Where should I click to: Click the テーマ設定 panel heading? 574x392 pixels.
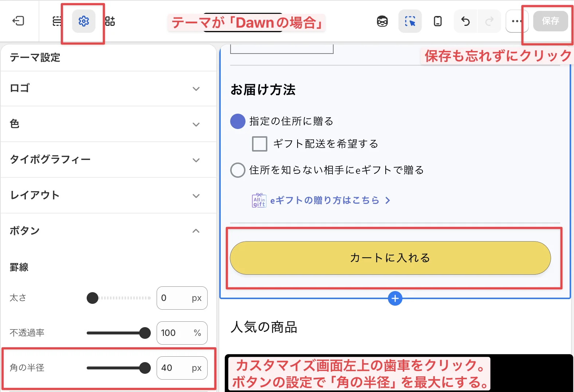(35, 58)
